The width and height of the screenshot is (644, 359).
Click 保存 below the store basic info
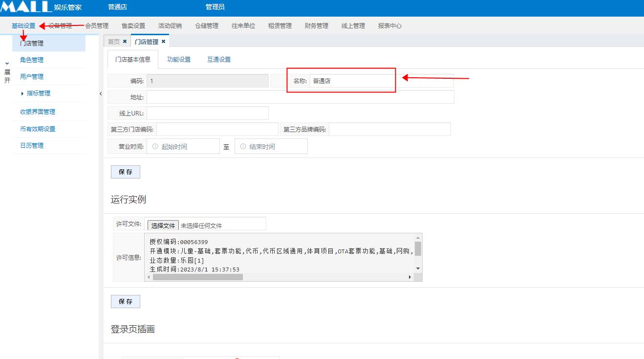pyautogui.click(x=126, y=172)
